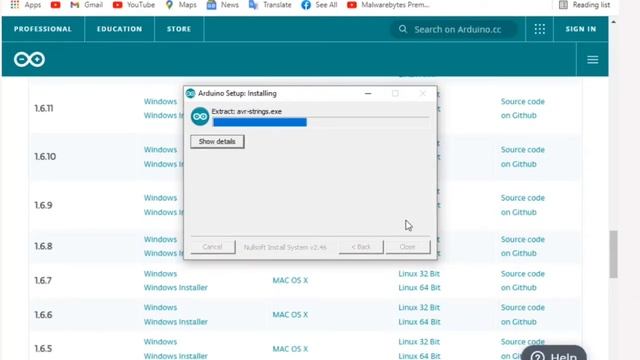This screenshot has width=640, height=360.
Task: Open the Store section
Action: pyautogui.click(x=179, y=29)
